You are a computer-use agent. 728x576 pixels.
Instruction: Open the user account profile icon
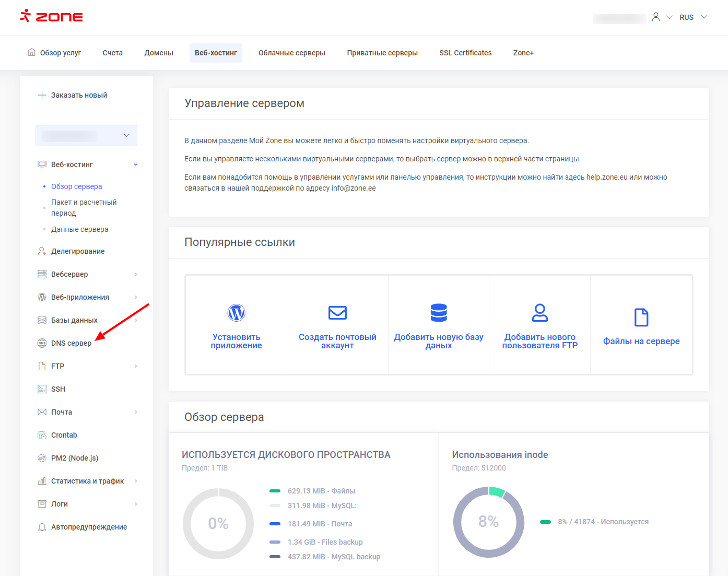point(656,17)
